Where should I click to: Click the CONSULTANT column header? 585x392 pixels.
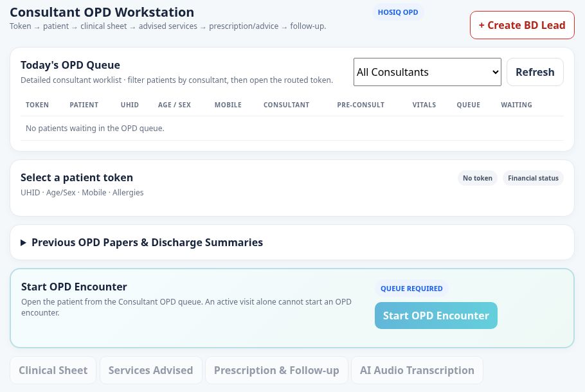(x=286, y=105)
